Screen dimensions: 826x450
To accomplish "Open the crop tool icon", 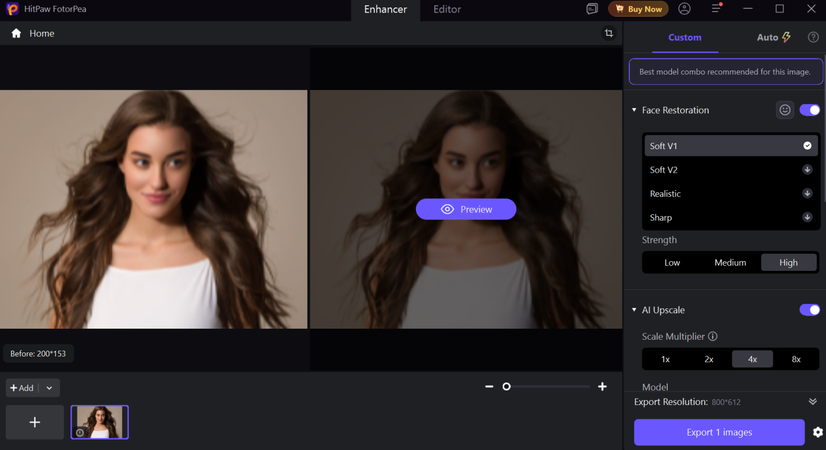I will coord(609,33).
